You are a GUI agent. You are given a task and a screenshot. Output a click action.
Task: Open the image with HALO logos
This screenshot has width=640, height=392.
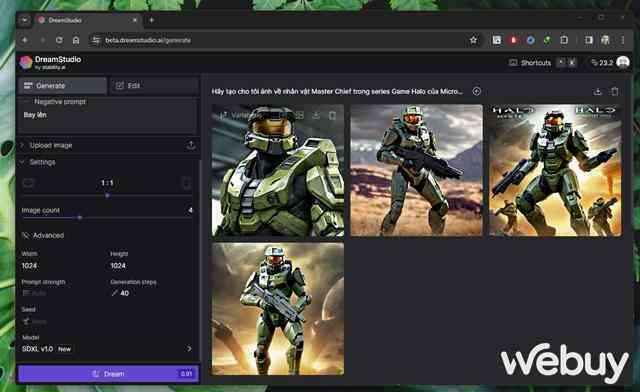coord(555,170)
